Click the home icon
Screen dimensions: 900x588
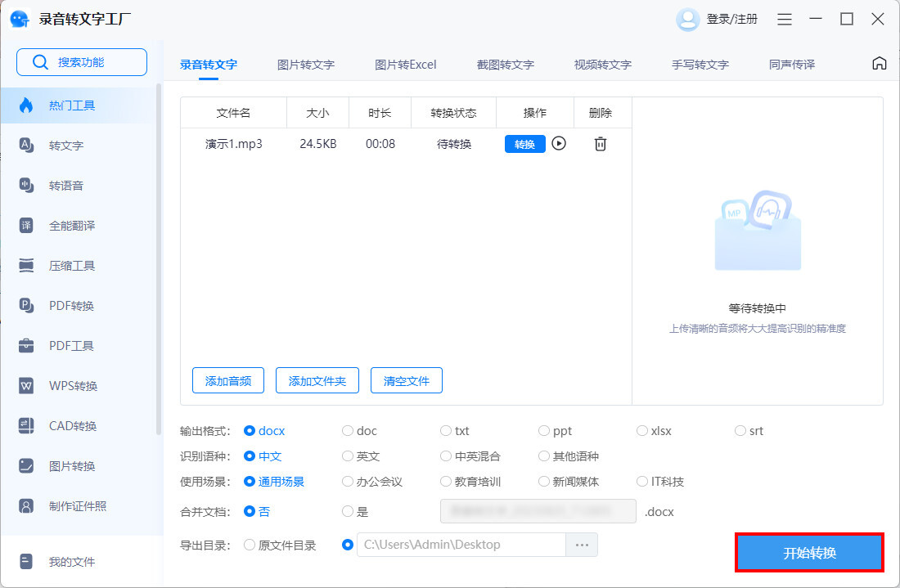click(x=879, y=63)
